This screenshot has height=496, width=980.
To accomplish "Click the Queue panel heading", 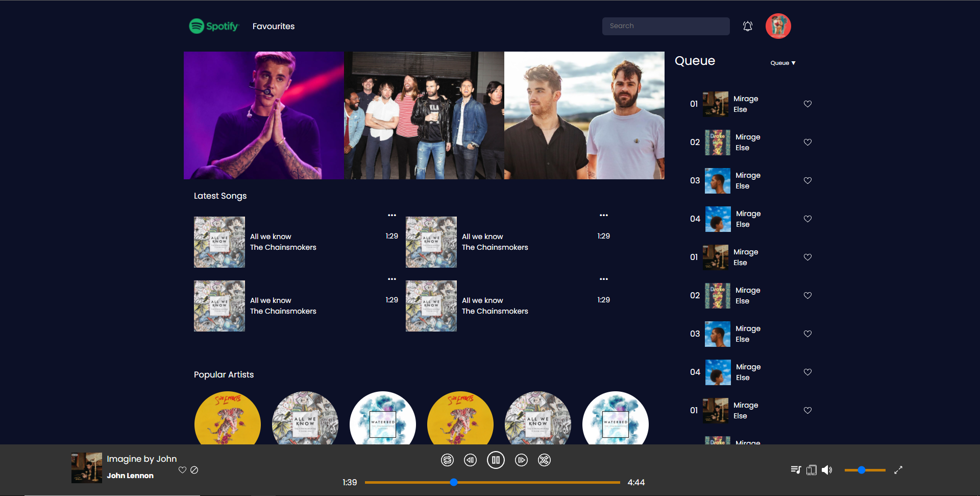I will pos(695,61).
